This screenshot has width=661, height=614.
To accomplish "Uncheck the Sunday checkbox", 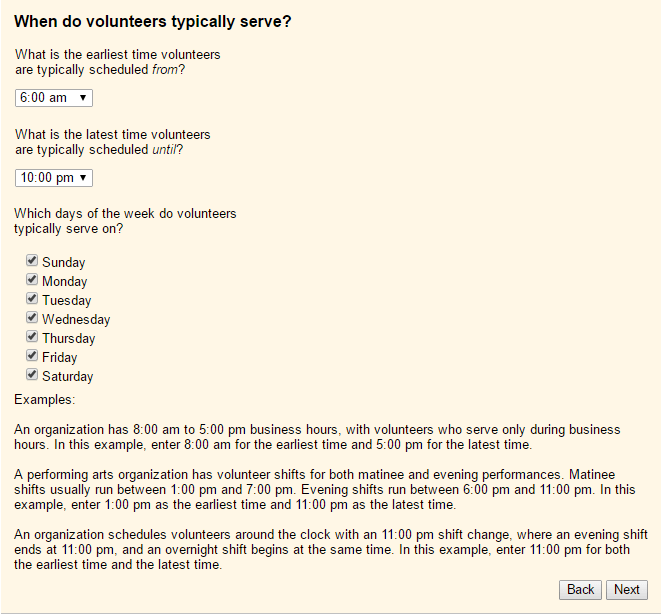I will 32,261.
